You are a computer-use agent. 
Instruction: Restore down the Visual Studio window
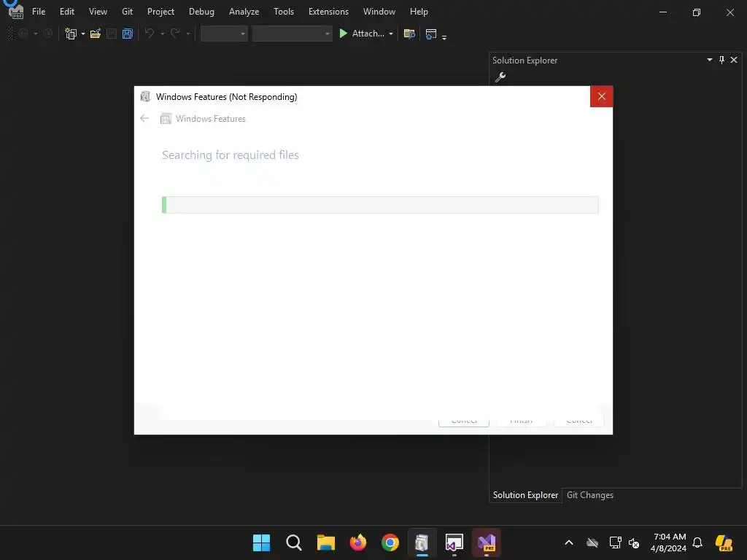[697, 12]
